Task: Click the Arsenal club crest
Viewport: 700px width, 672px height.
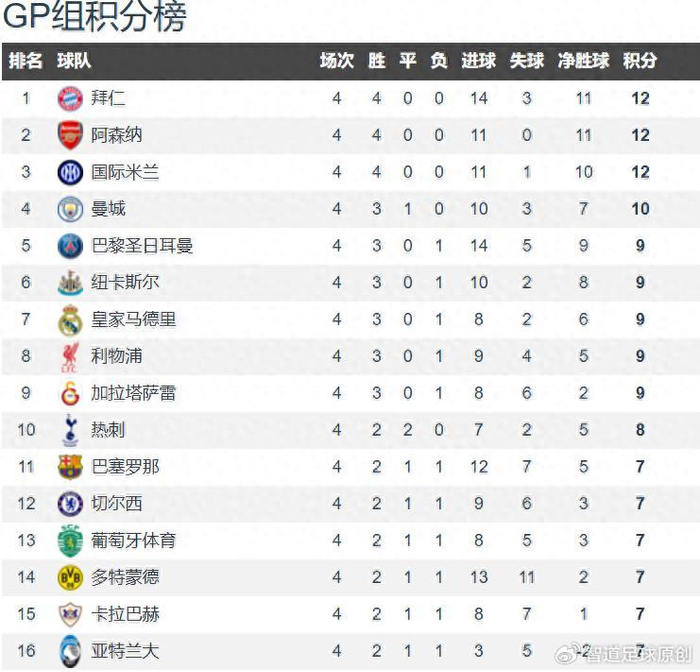Action: [x=70, y=135]
